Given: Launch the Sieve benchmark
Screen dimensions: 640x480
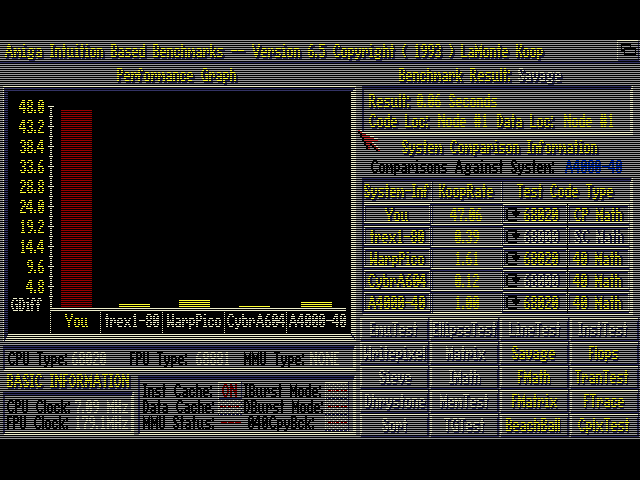Looking at the screenshot, I should pyautogui.click(x=396, y=378).
